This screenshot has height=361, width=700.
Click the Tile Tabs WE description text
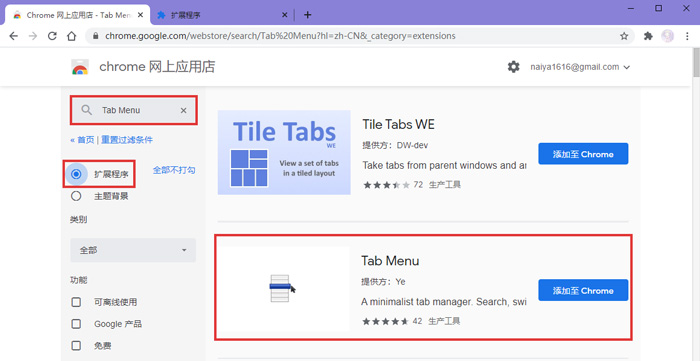(444, 166)
